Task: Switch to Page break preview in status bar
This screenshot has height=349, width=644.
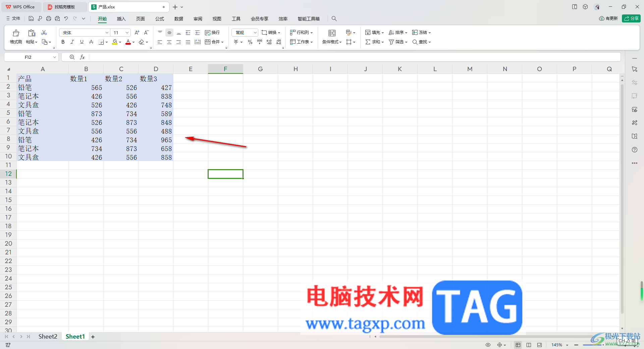Action: 529,345
